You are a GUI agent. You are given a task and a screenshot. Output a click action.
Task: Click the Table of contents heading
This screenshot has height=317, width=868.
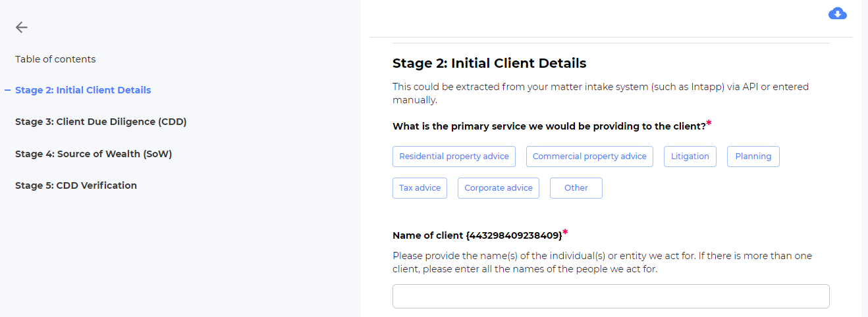[55, 59]
